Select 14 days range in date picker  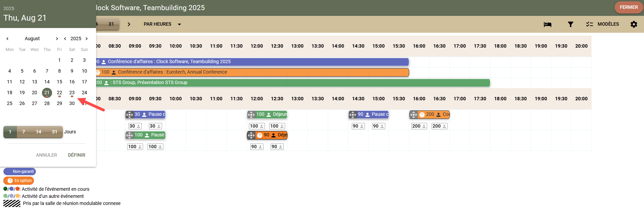click(x=39, y=132)
